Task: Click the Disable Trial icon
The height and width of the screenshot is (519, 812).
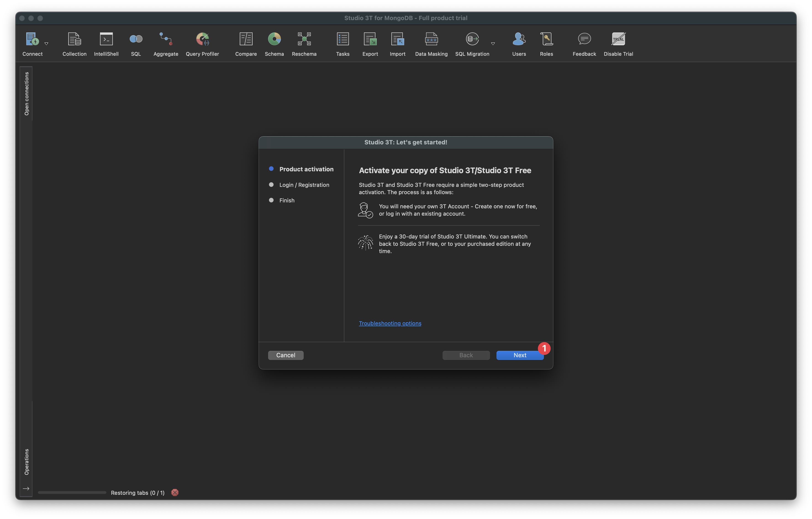Action: (618, 39)
